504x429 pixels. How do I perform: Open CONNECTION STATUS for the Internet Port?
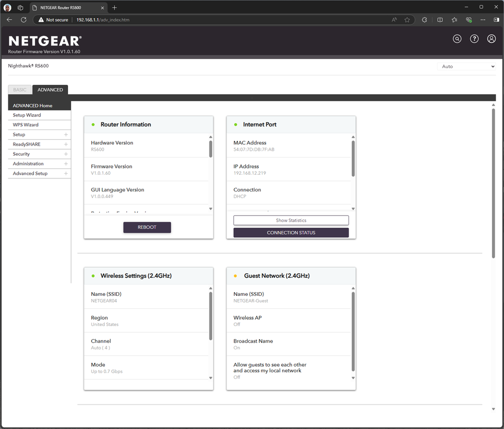point(291,232)
